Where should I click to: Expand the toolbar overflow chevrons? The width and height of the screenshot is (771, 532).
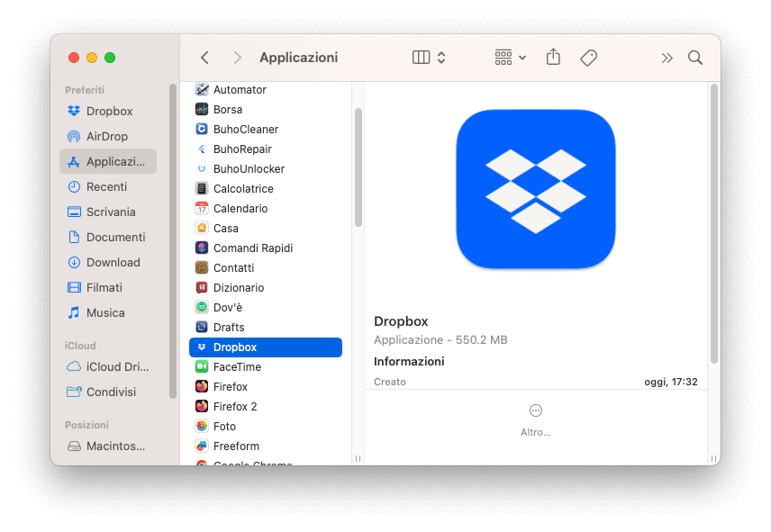tap(667, 58)
